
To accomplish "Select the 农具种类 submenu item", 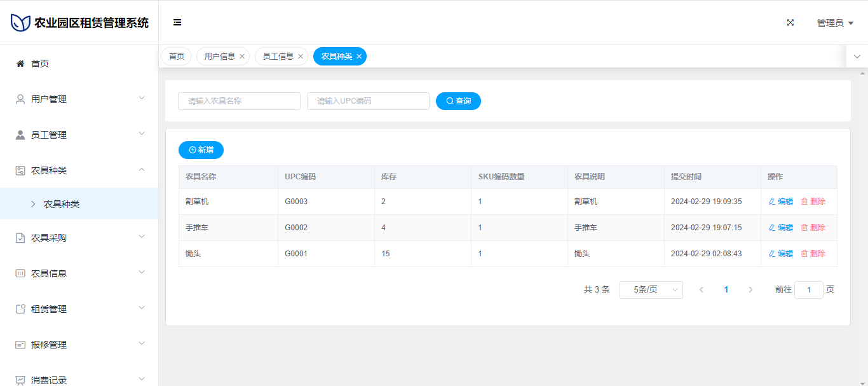I will point(62,204).
